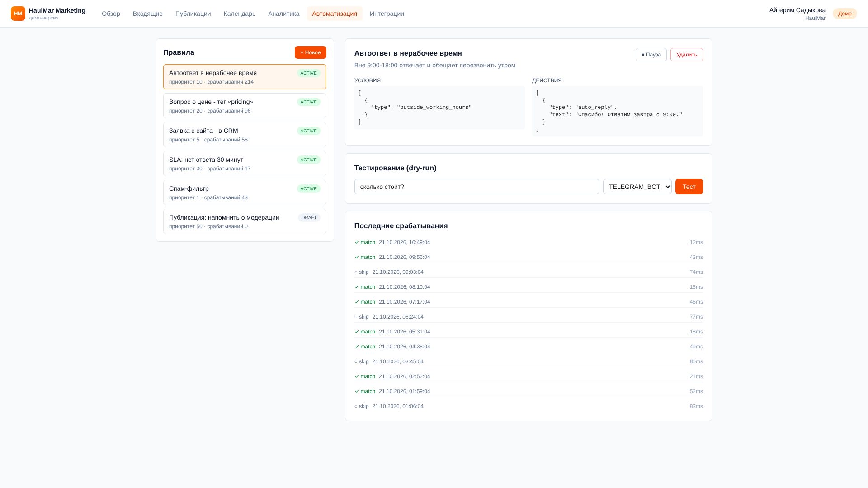Open the skip entry at 09:03:04
This screenshot has width=868, height=488.
[x=528, y=272]
